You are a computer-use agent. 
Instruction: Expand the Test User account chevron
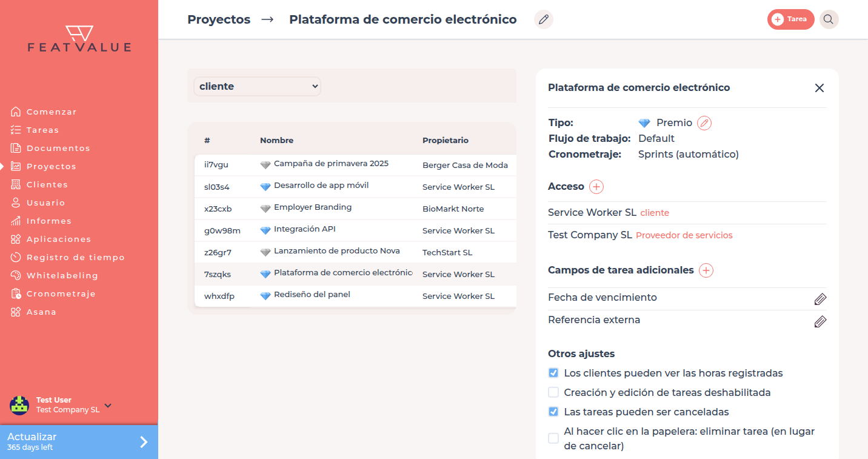pyautogui.click(x=108, y=405)
